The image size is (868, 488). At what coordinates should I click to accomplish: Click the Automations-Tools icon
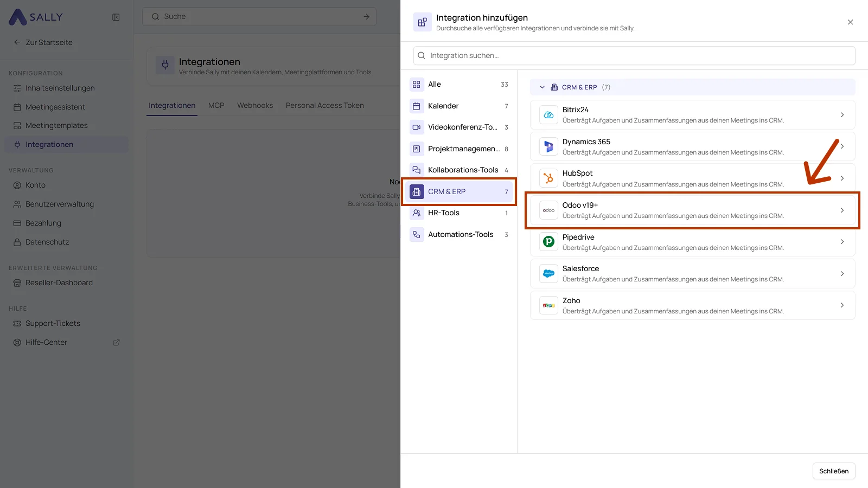click(417, 235)
